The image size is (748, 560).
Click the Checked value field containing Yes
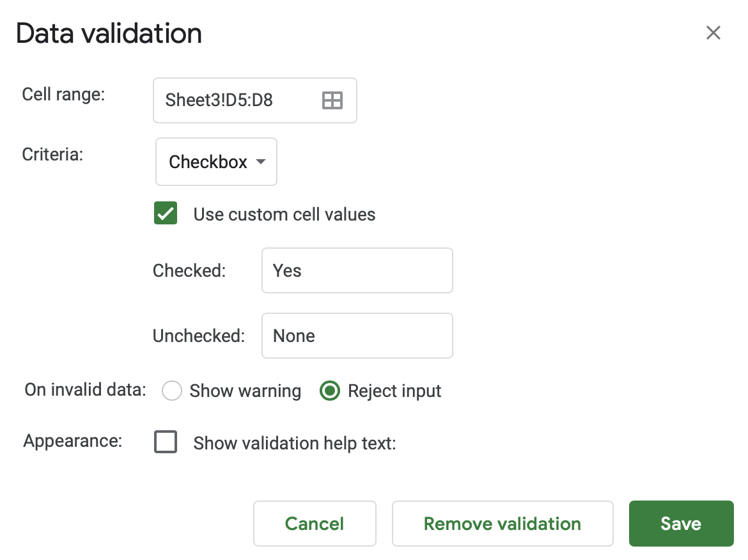point(357,271)
